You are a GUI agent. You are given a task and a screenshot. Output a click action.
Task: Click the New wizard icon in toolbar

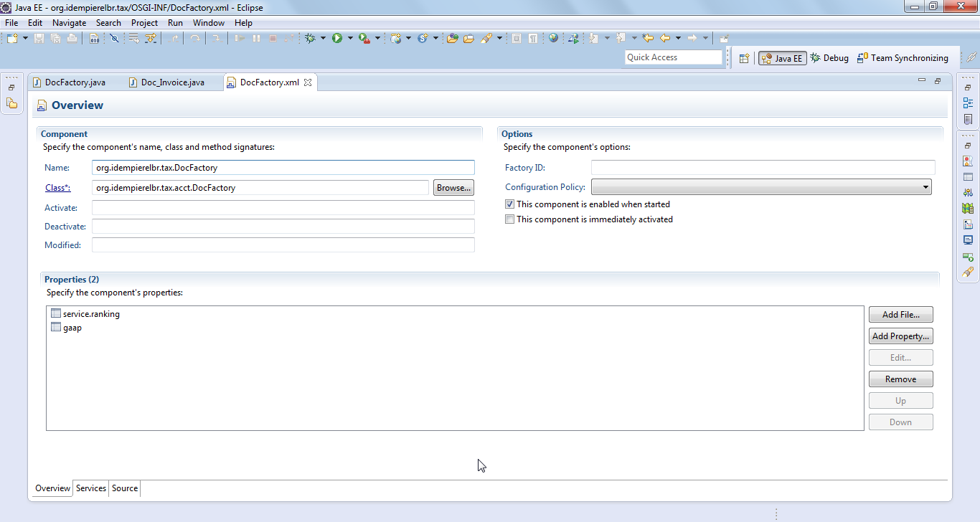[x=12, y=38]
